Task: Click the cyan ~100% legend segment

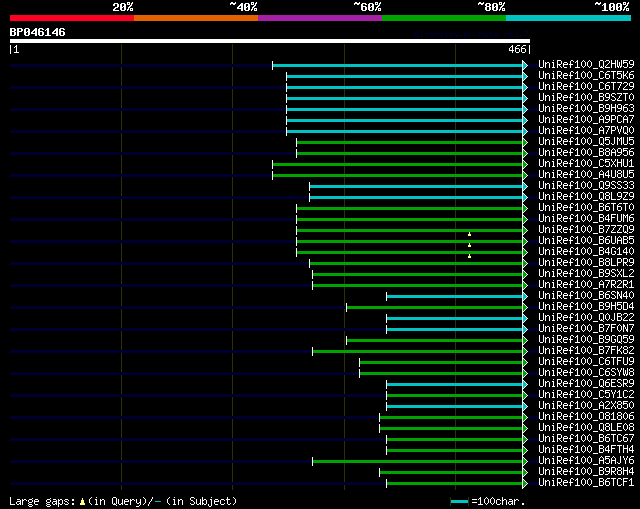Action: (568, 18)
